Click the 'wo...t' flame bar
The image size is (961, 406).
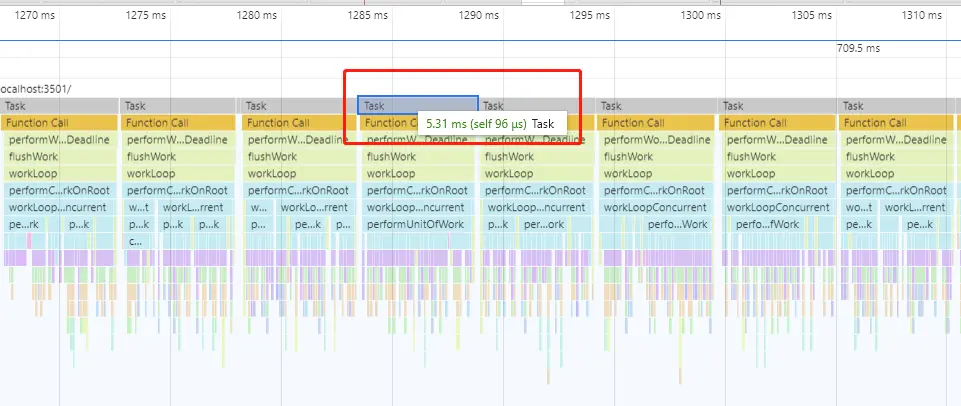tap(859, 207)
